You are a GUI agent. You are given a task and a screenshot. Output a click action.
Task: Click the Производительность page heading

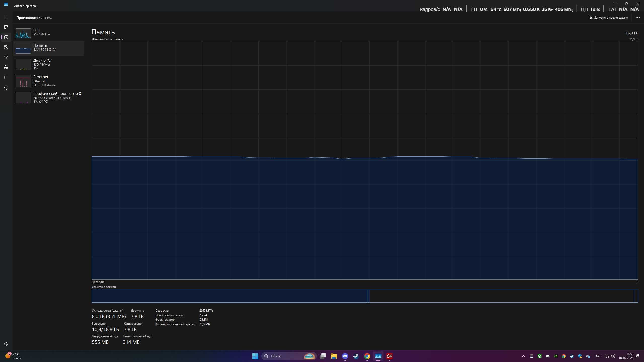tap(34, 18)
